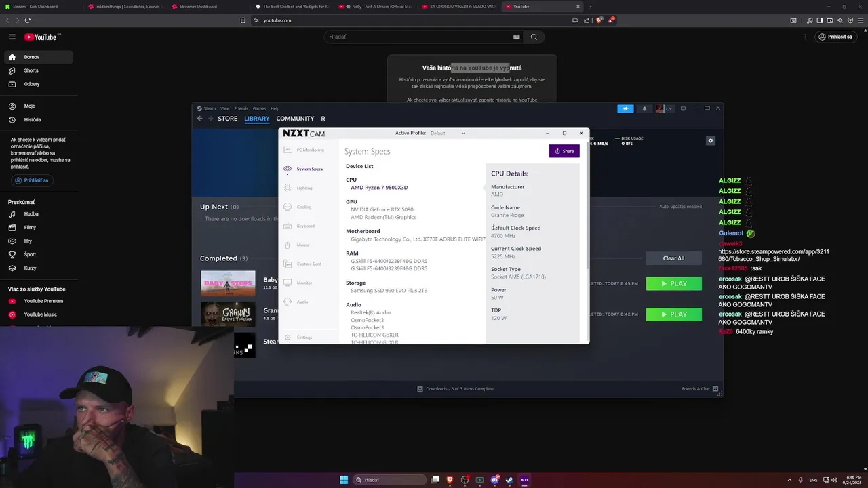Go forward in Steam navigation
This screenshot has width=868, height=488.
pyautogui.click(x=210, y=119)
